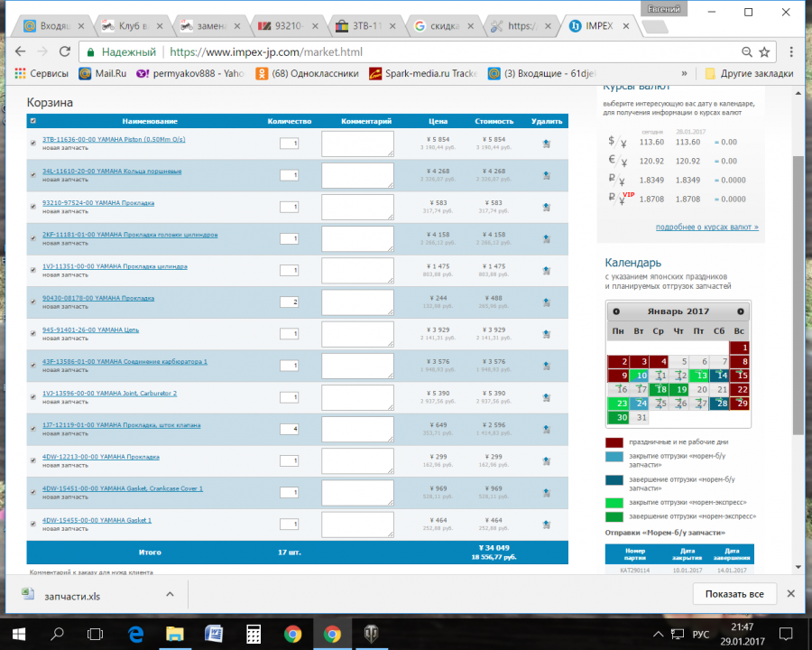The width and height of the screenshot is (812, 650).
Task: Delete the YAMAHA Piston item from cart
Action: (546, 144)
